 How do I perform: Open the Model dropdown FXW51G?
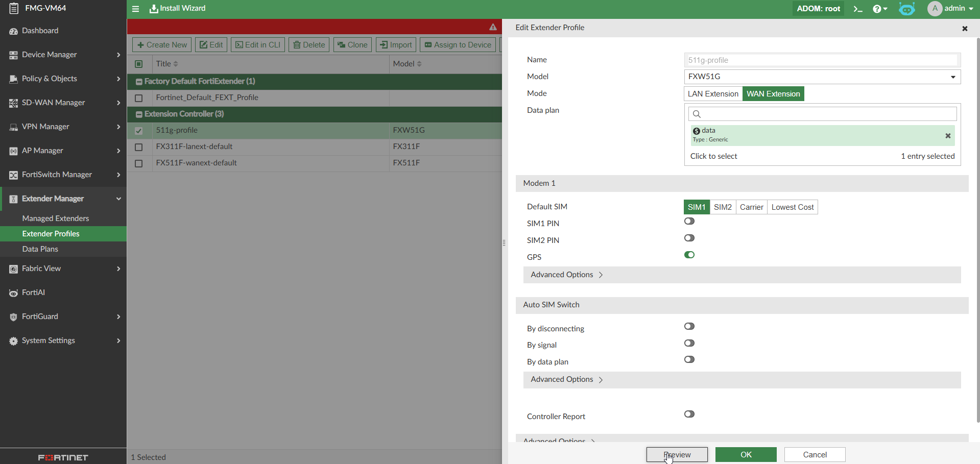pos(822,77)
